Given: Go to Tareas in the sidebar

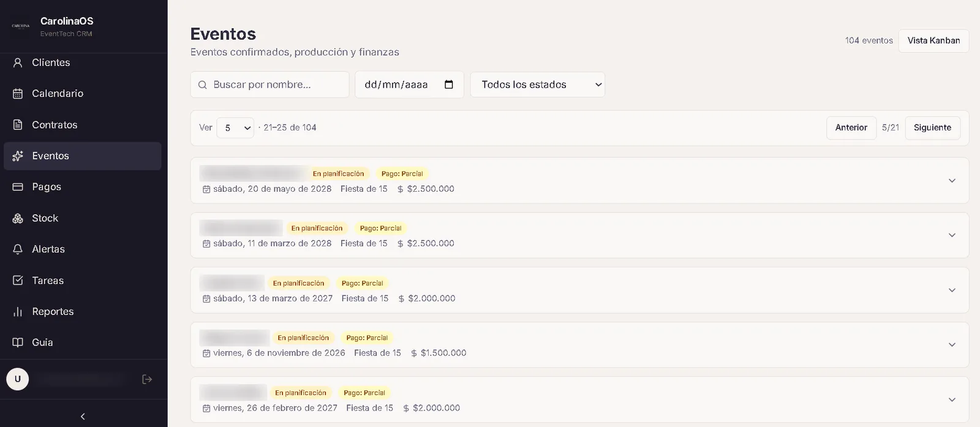Looking at the screenshot, I should click(x=83, y=281).
